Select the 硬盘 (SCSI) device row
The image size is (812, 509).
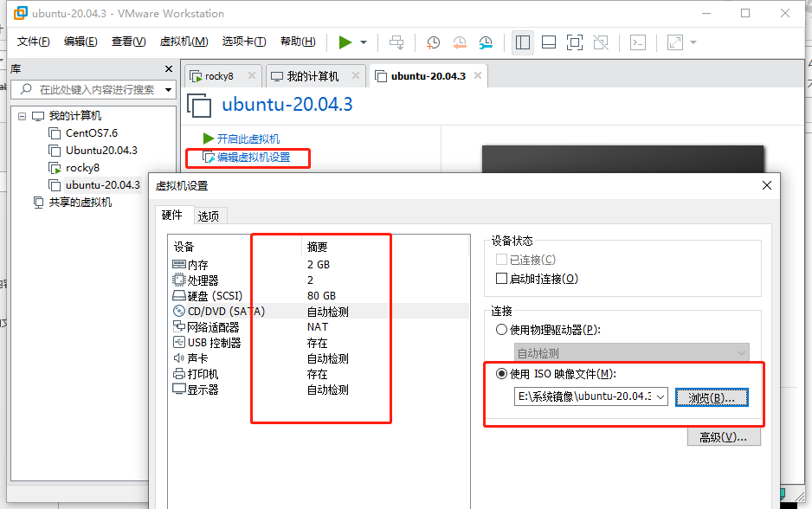tap(319, 296)
